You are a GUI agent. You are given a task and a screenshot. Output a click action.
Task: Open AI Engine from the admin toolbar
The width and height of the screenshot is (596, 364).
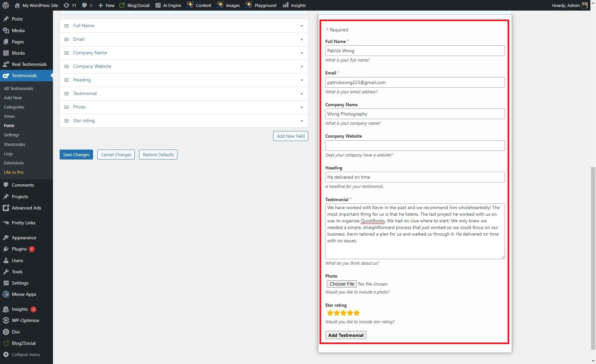click(x=169, y=5)
